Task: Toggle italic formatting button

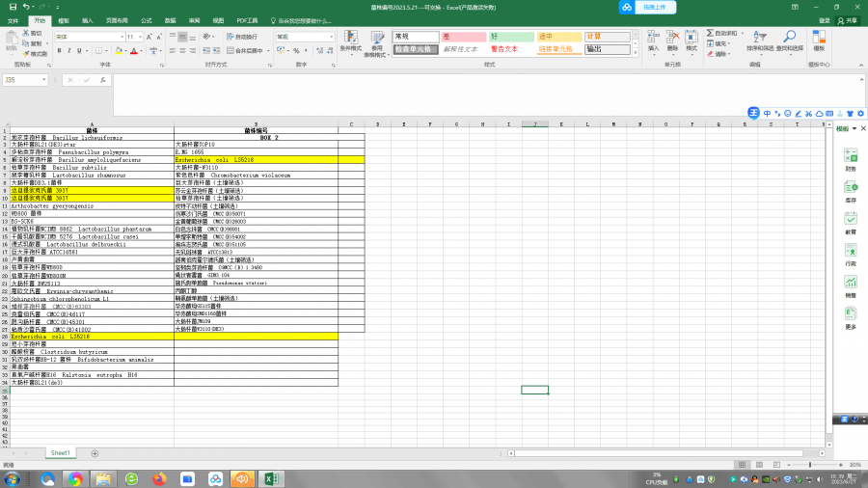Action: tap(69, 50)
